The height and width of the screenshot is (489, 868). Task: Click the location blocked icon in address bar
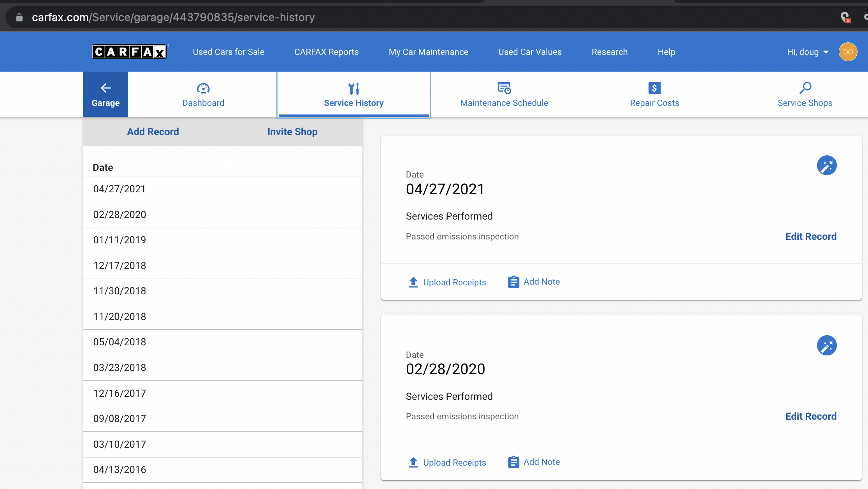pyautogui.click(x=845, y=17)
